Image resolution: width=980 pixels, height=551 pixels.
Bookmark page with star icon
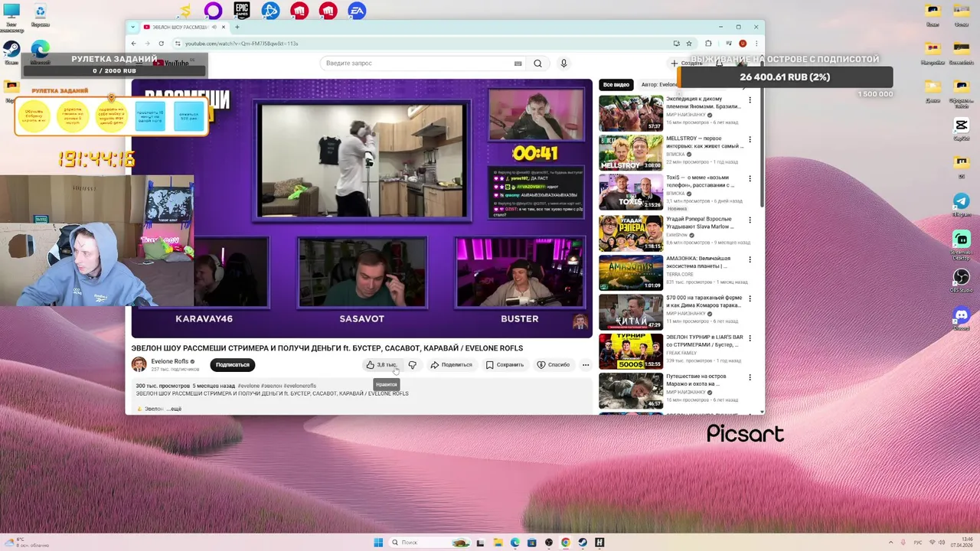pos(689,44)
